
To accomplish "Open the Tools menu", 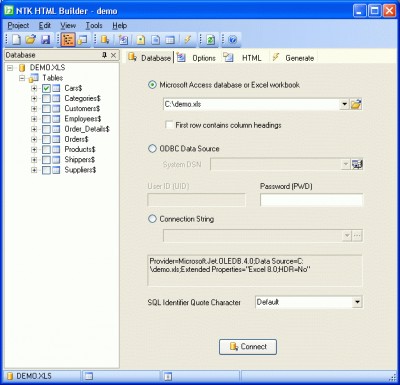I will pyautogui.click(x=94, y=25).
